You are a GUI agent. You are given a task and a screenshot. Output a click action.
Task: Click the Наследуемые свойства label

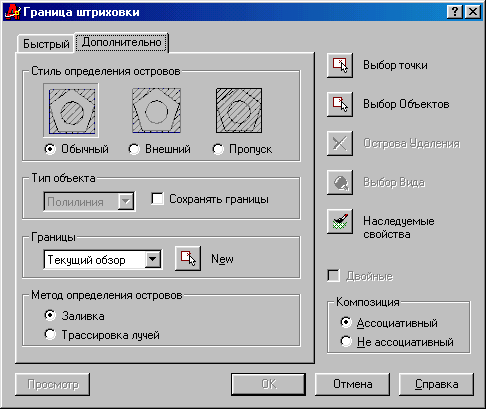tap(399, 228)
